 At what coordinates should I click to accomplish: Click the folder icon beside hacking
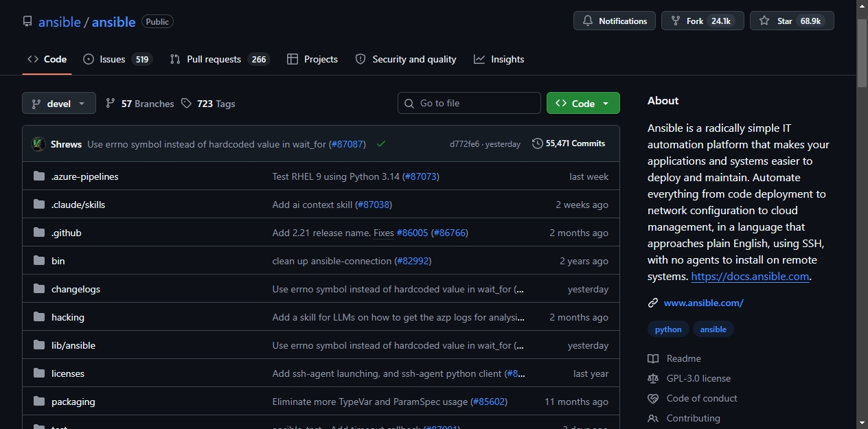point(39,317)
